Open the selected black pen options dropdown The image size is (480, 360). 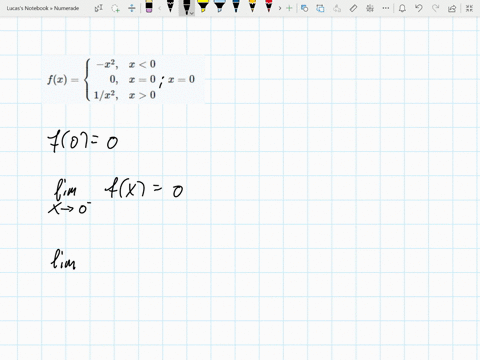point(192,13)
